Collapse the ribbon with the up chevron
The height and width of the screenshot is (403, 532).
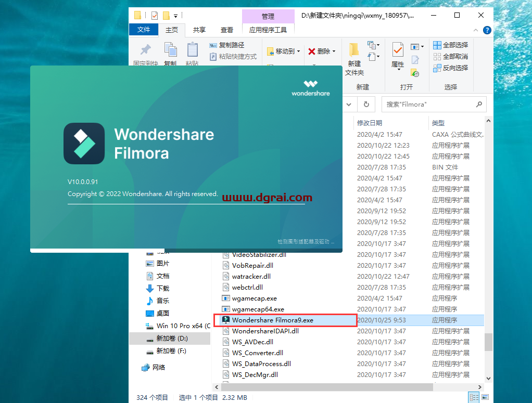pos(476,30)
